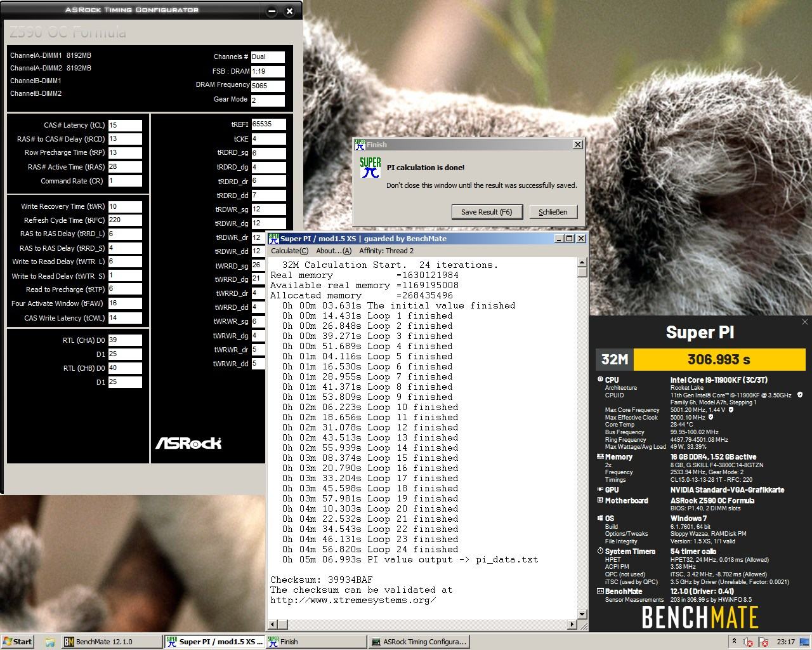This screenshot has height=650, width=812.
Task: Click the Super PI logo in Finish dialog
Action: point(370,168)
